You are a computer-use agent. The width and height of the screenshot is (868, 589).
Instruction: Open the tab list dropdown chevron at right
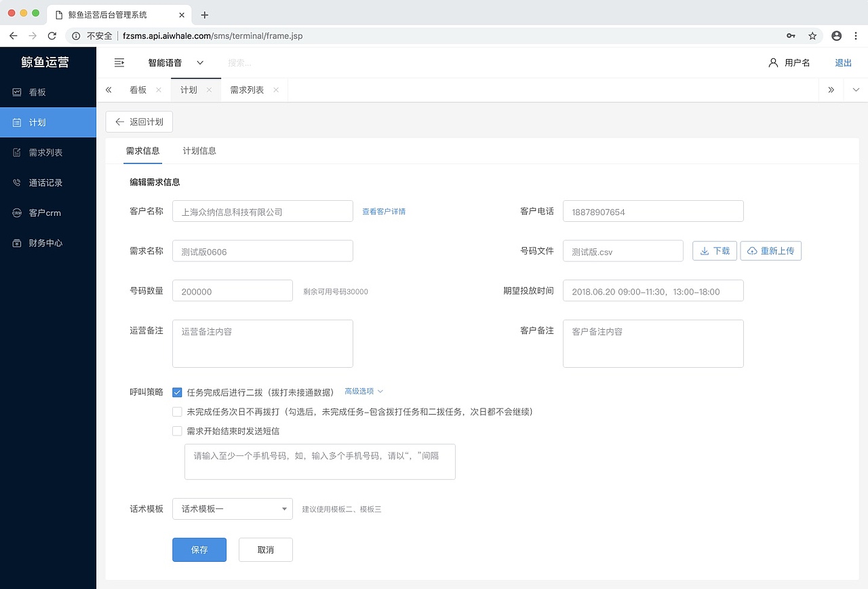pos(856,90)
